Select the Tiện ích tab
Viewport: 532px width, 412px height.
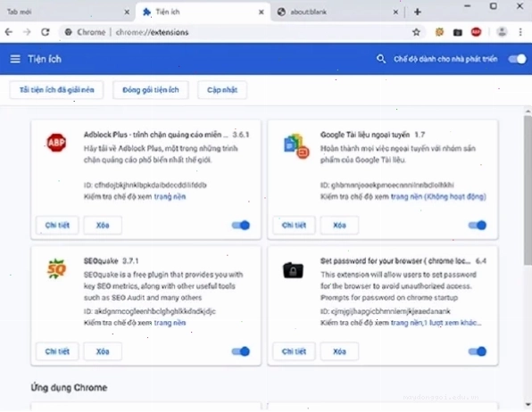[x=203, y=12]
